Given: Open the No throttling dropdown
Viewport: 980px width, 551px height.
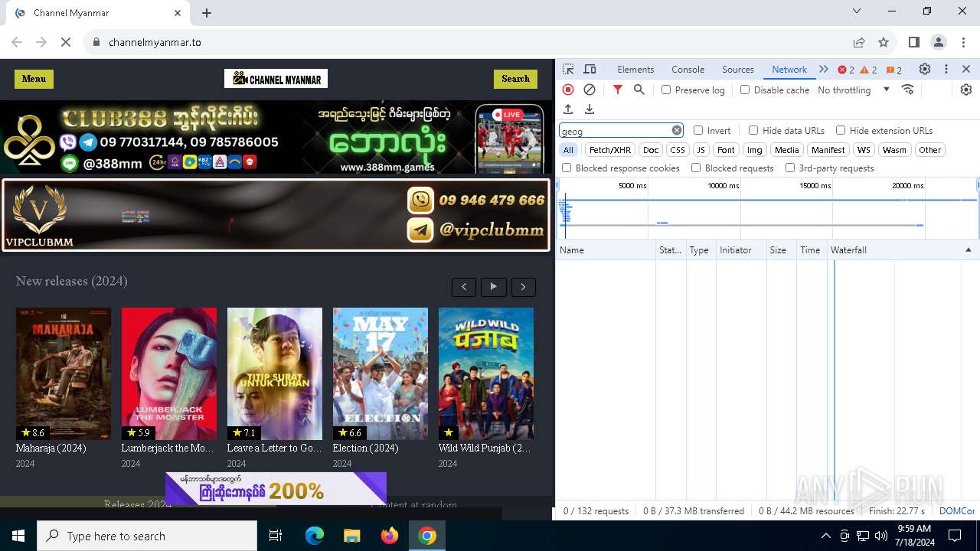Looking at the screenshot, I should [854, 90].
